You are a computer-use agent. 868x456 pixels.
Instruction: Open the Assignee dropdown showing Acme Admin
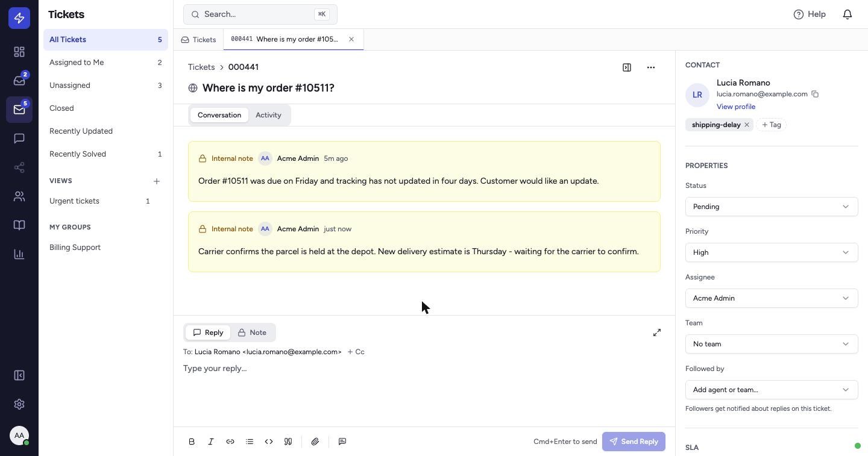[x=772, y=298]
